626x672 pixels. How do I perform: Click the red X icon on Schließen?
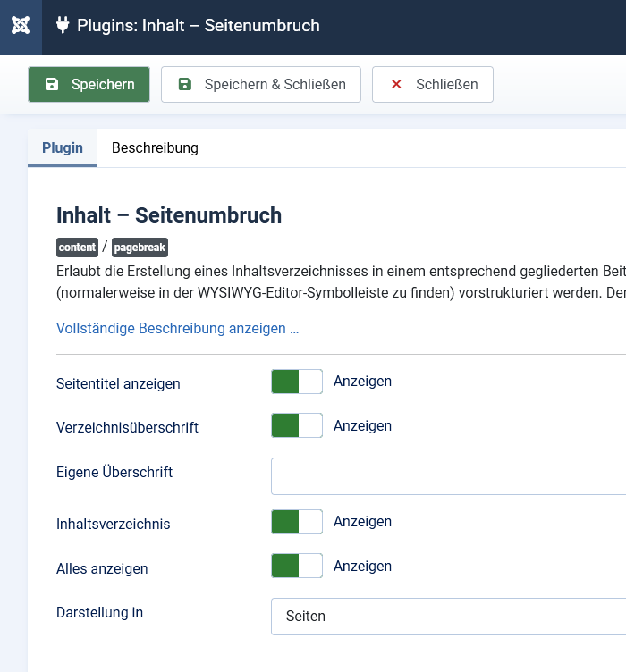click(396, 85)
